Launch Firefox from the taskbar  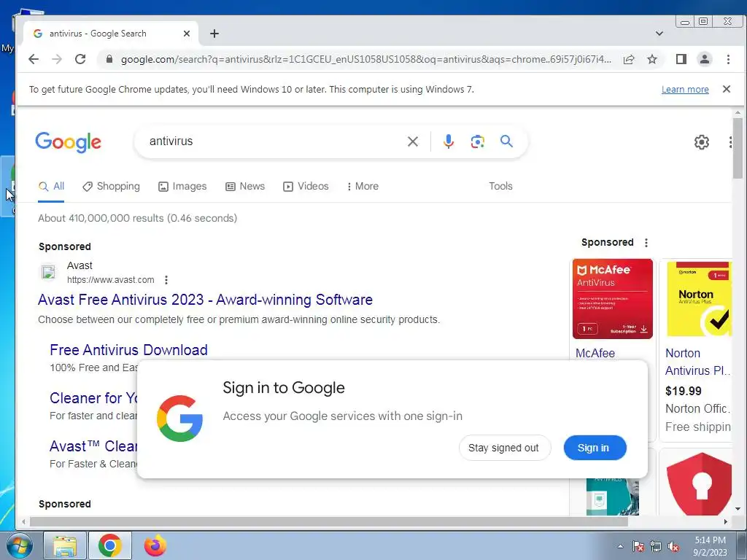pos(155,545)
